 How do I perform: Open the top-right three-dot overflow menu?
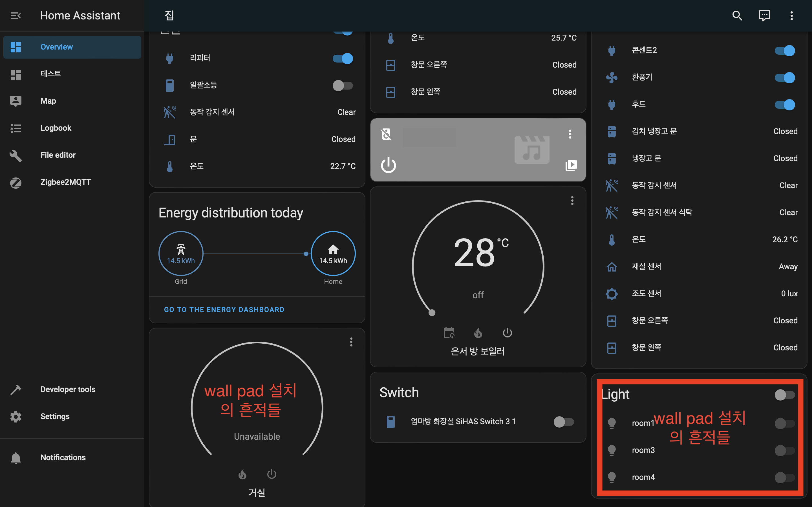pos(791,15)
